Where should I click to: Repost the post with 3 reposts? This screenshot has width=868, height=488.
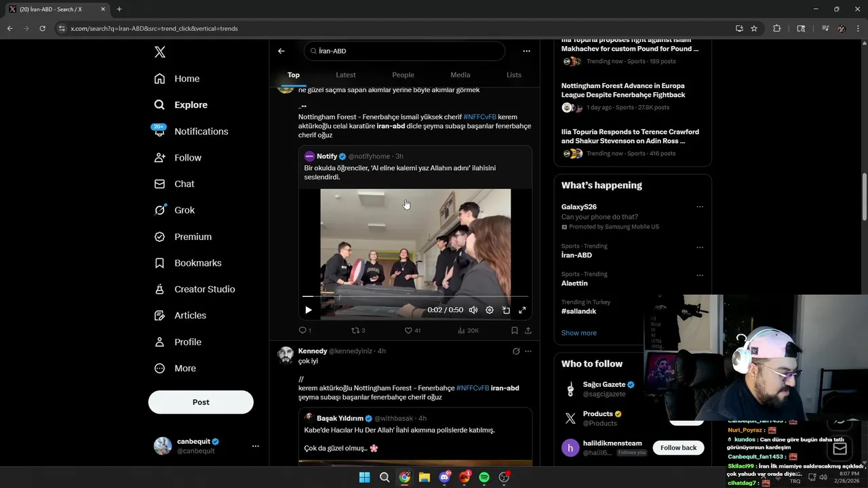click(358, 331)
